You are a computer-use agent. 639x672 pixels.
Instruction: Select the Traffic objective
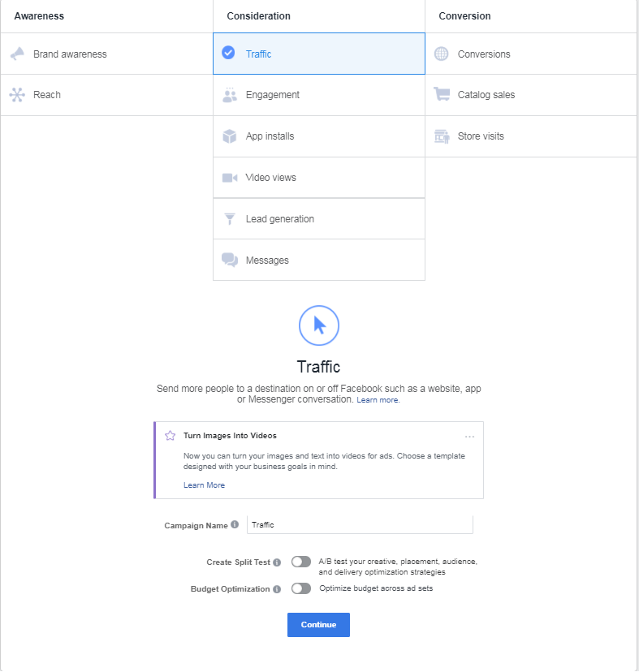(x=319, y=54)
